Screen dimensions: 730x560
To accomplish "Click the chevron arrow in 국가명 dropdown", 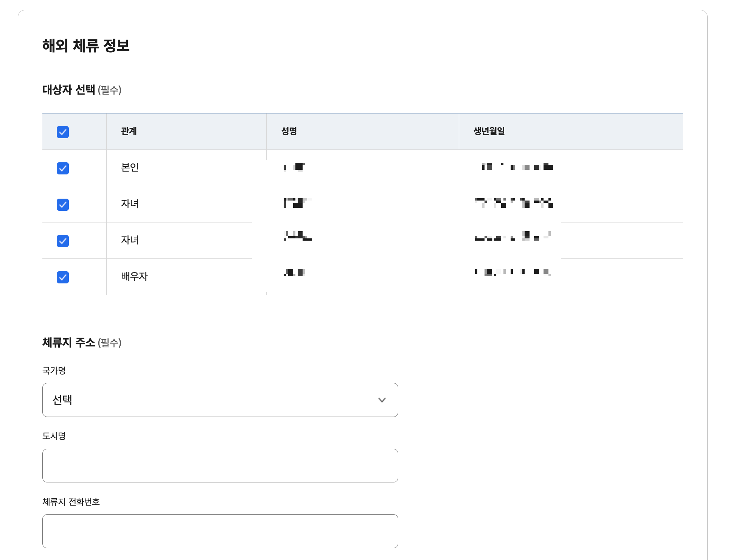I will click(382, 400).
